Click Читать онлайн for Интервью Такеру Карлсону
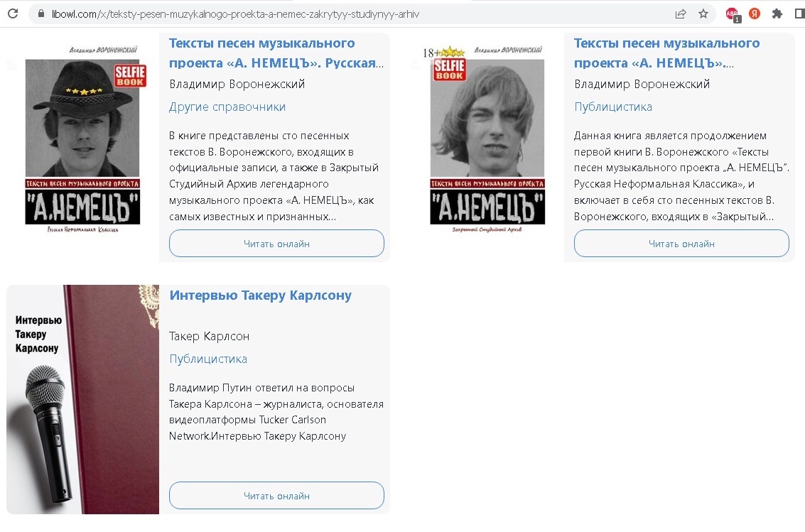 point(276,496)
